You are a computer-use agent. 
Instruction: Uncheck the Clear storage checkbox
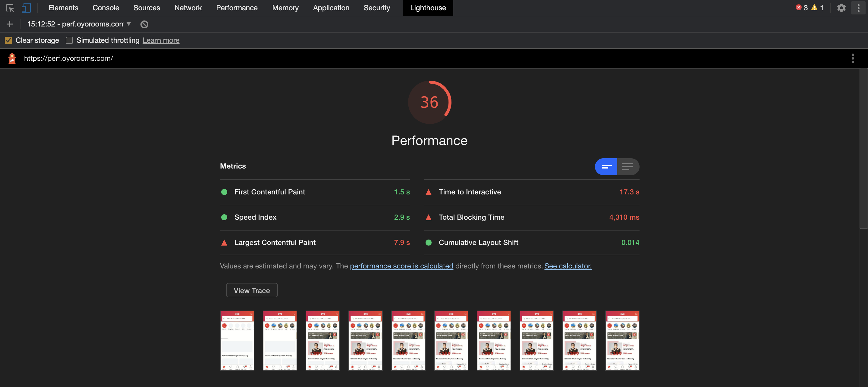click(x=8, y=40)
